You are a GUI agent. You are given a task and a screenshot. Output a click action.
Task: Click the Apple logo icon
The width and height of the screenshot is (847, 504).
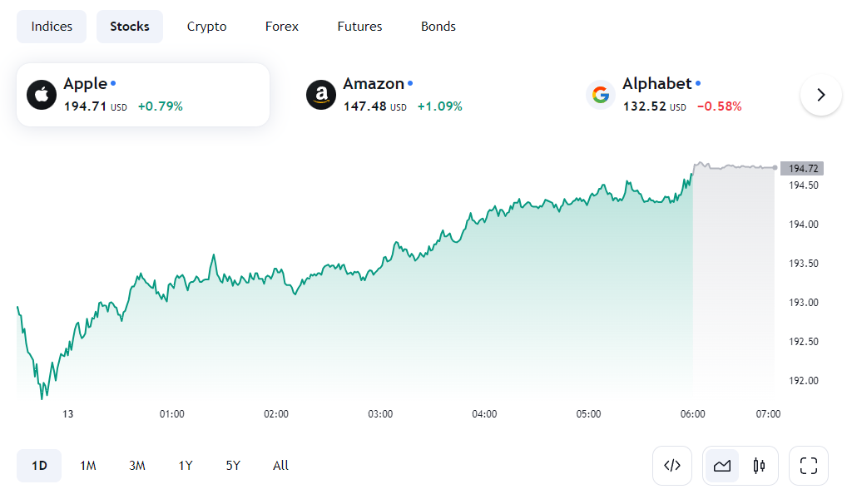pyautogui.click(x=42, y=95)
